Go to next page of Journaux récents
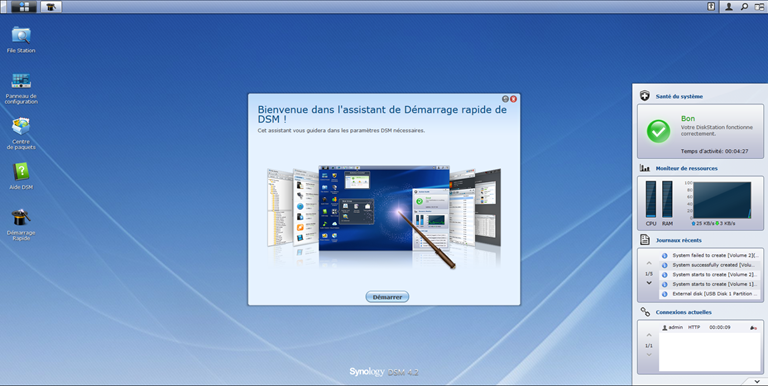The height and width of the screenshot is (386, 768). pos(649,283)
